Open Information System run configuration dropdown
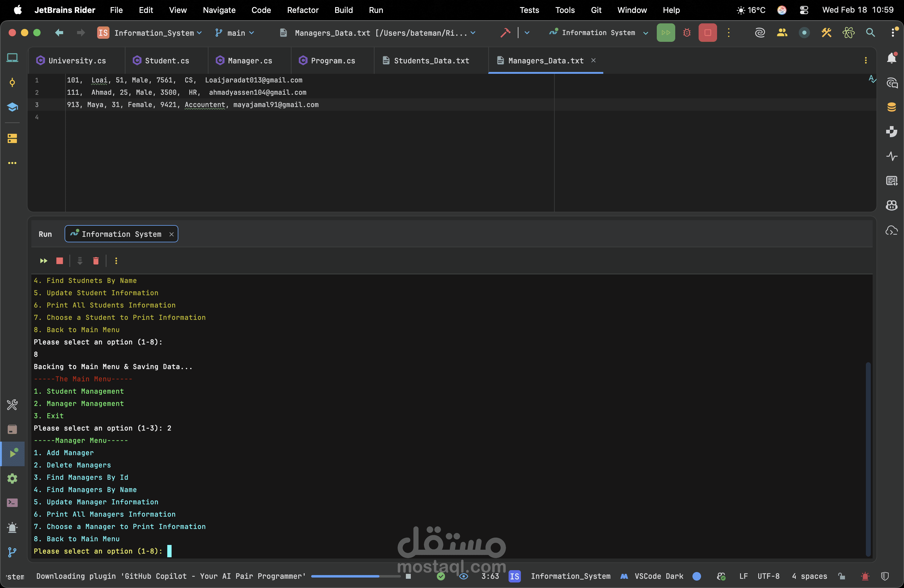904x588 pixels. click(x=599, y=33)
